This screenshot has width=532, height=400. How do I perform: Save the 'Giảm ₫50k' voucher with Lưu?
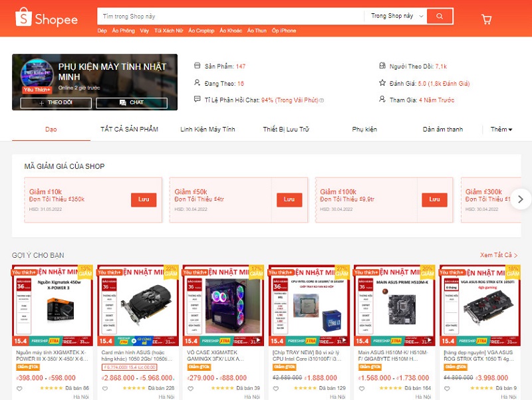[x=289, y=199]
